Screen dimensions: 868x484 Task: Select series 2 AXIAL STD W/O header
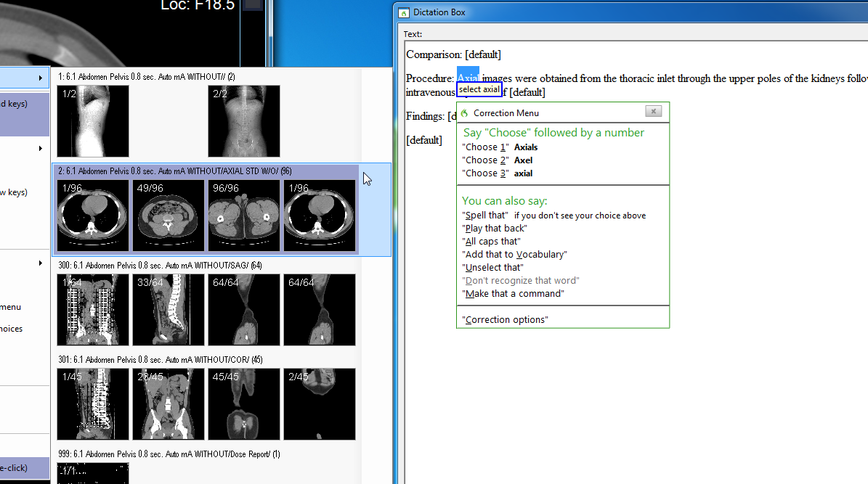click(175, 171)
